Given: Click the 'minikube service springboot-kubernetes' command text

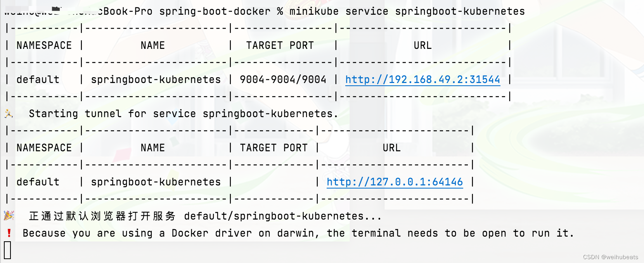Looking at the screenshot, I should (x=407, y=11).
